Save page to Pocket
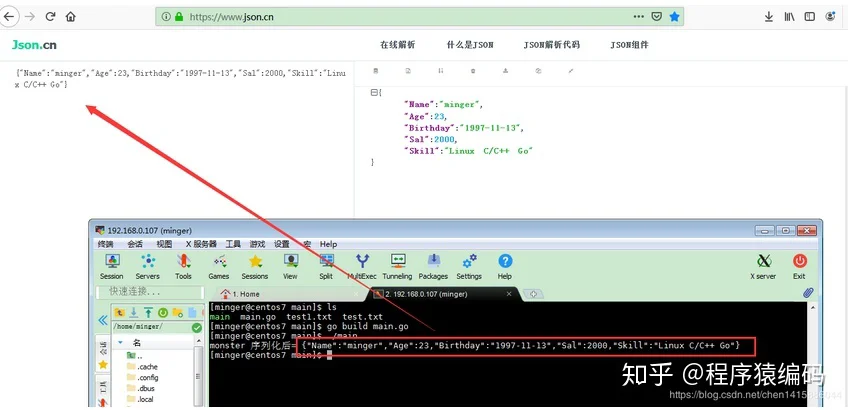The image size is (848, 410). tap(657, 17)
